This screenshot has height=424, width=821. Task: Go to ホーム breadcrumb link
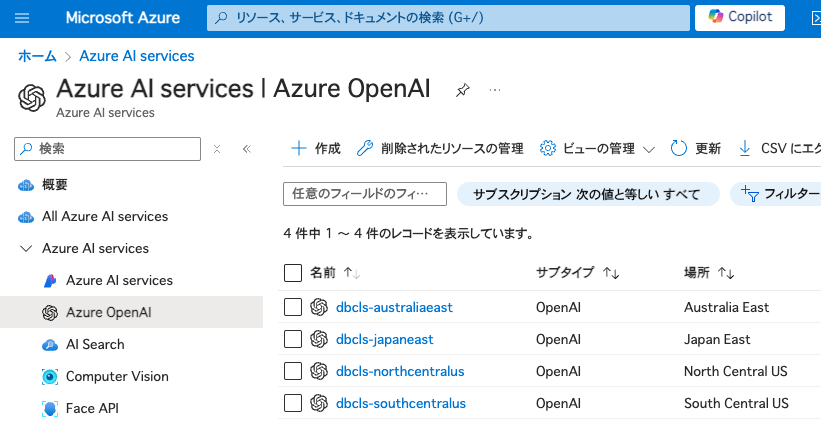coord(37,56)
